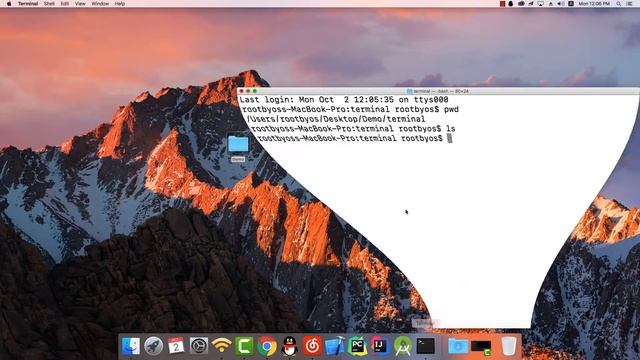Open the Help menu
This screenshot has width=640, height=360.
(120, 4)
